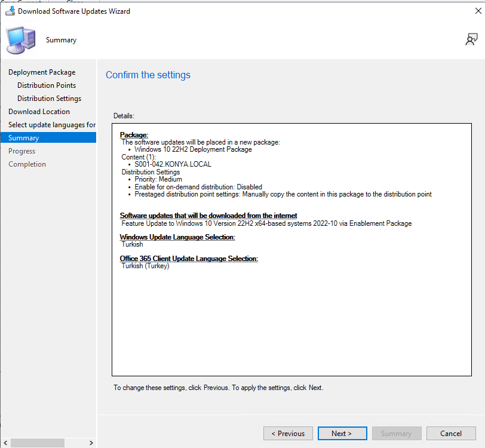Select the Download Location step
485x448 pixels.
(x=39, y=111)
